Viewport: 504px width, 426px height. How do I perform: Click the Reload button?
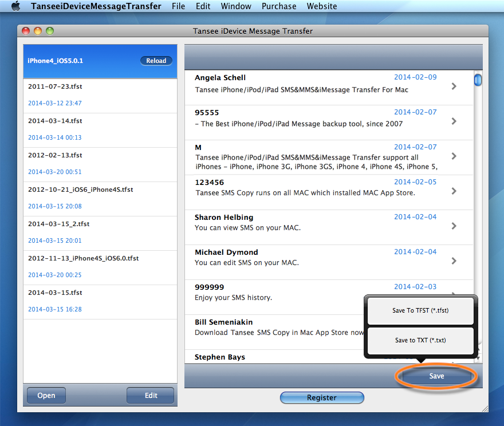point(156,61)
